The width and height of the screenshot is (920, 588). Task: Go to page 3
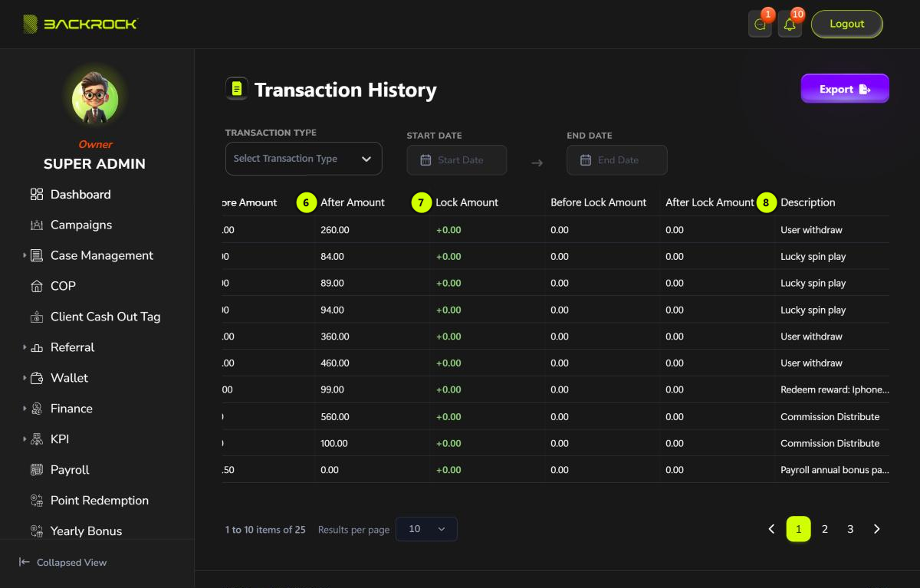click(x=850, y=529)
